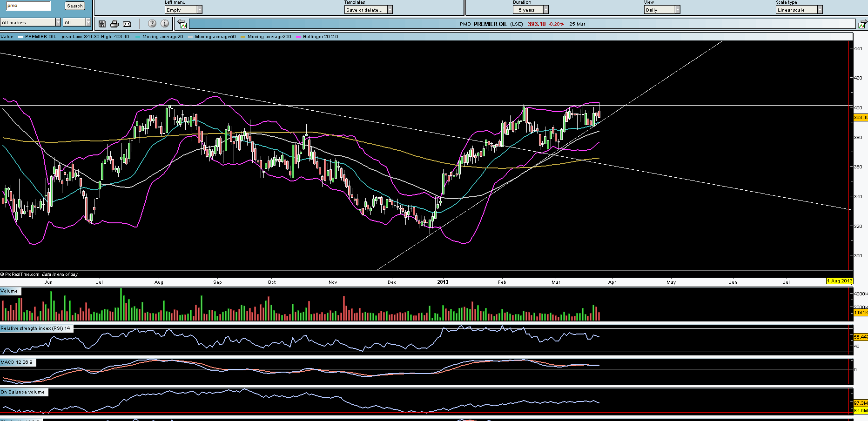Expand the Left menu Empty dropdown
Viewport: 868px width, 421px height.
(183, 10)
